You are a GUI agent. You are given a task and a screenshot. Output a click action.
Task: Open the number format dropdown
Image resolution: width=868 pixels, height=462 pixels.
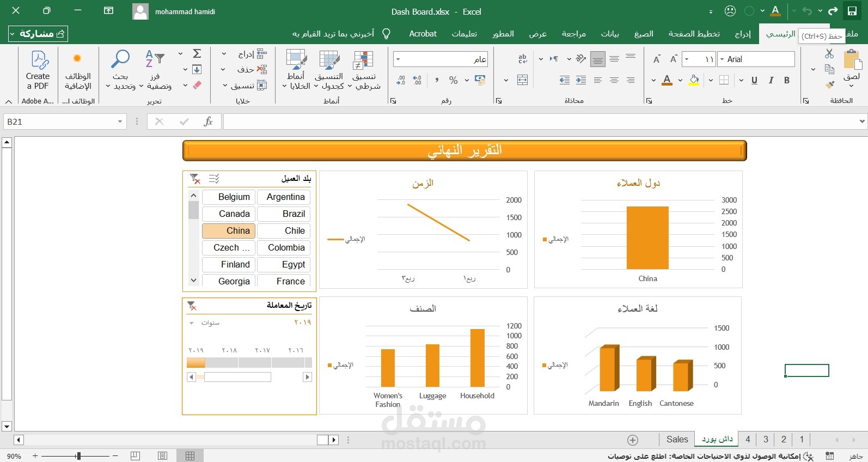pos(398,59)
